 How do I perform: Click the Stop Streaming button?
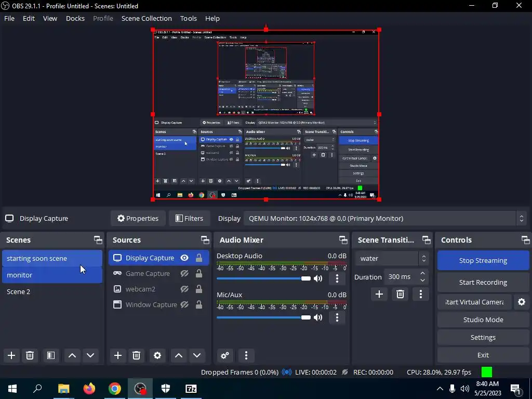pyautogui.click(x=483, y=261)
